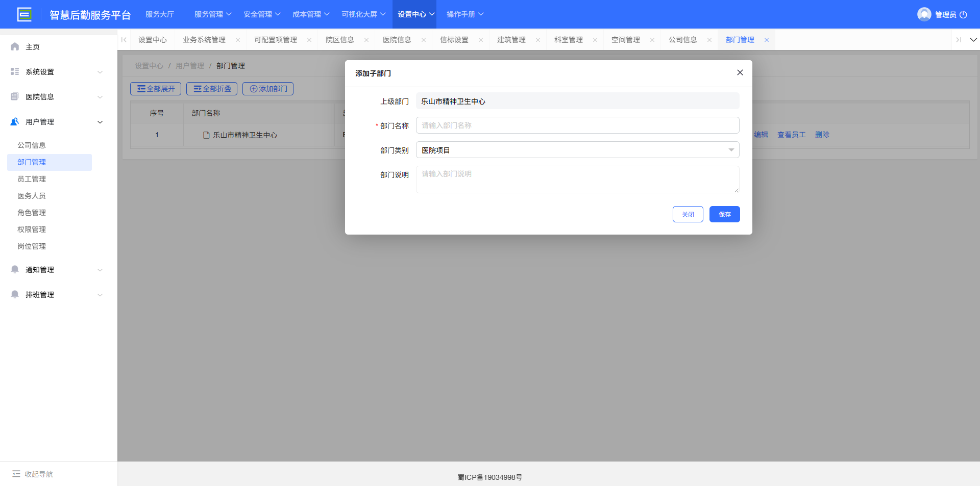
Task: Close the active 部门管理 tab
Action: click(767, 40)
